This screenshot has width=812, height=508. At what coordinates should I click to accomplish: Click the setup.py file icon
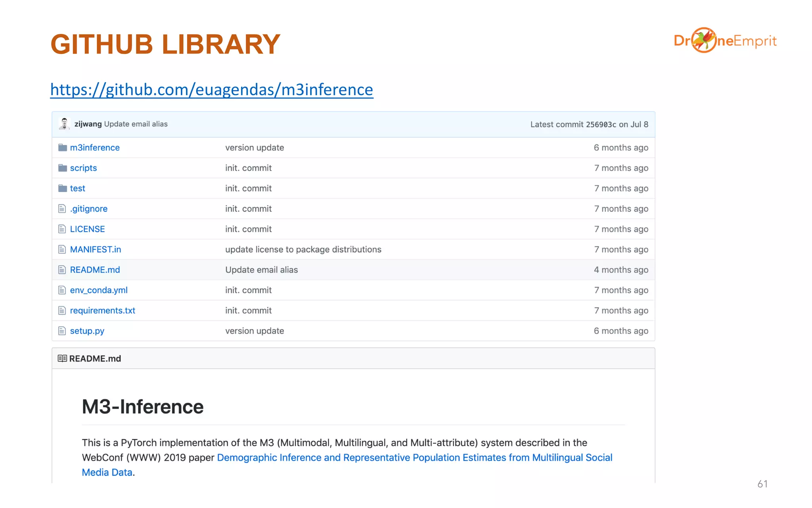[62, 331]
